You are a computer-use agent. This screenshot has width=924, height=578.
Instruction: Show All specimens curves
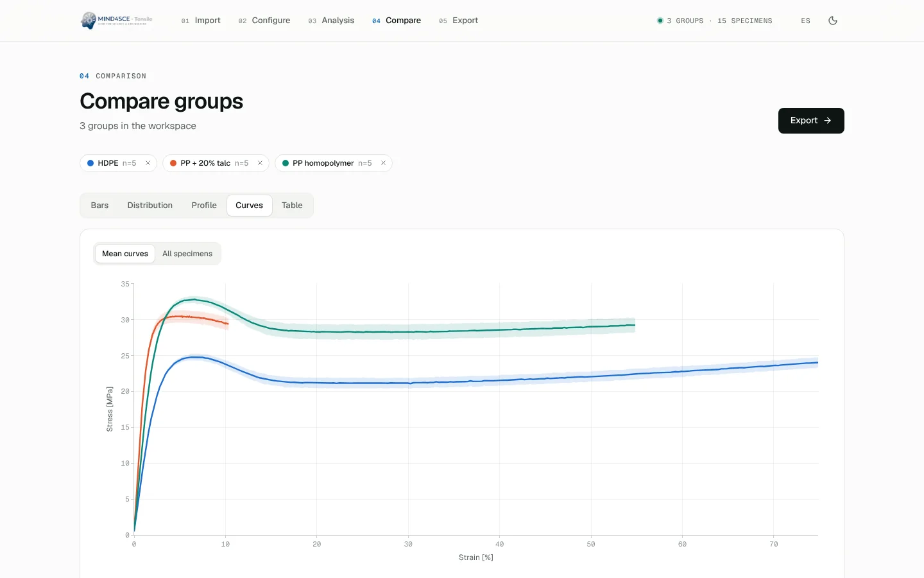click(187, 254)
